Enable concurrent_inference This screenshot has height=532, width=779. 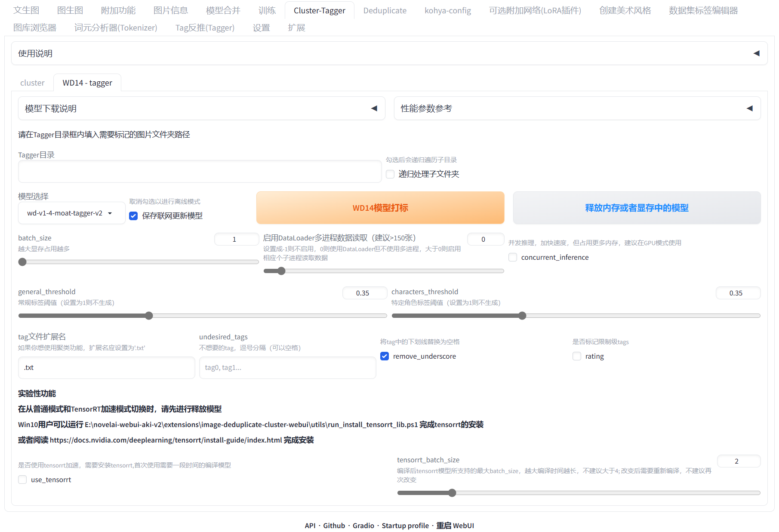pos(513,257)
